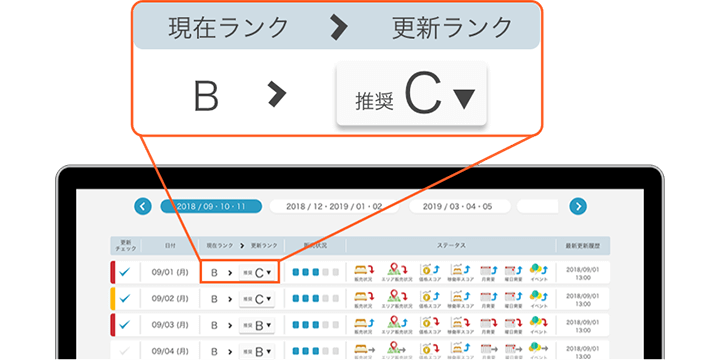This screenshot has width=720, height=360.
Task: Go to previous period with left arrow
Action: click(x=143, y=207)
